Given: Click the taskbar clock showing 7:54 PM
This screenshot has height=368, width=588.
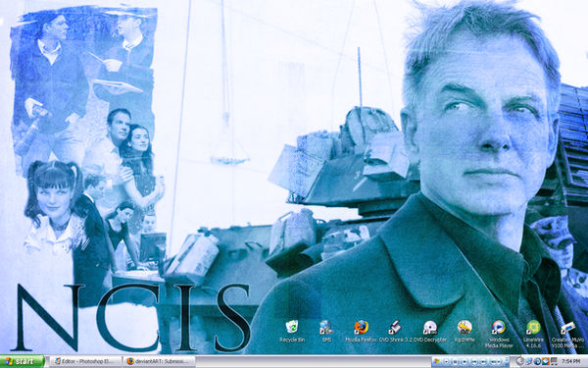Looking at the screenshot, I should point(570,361).
